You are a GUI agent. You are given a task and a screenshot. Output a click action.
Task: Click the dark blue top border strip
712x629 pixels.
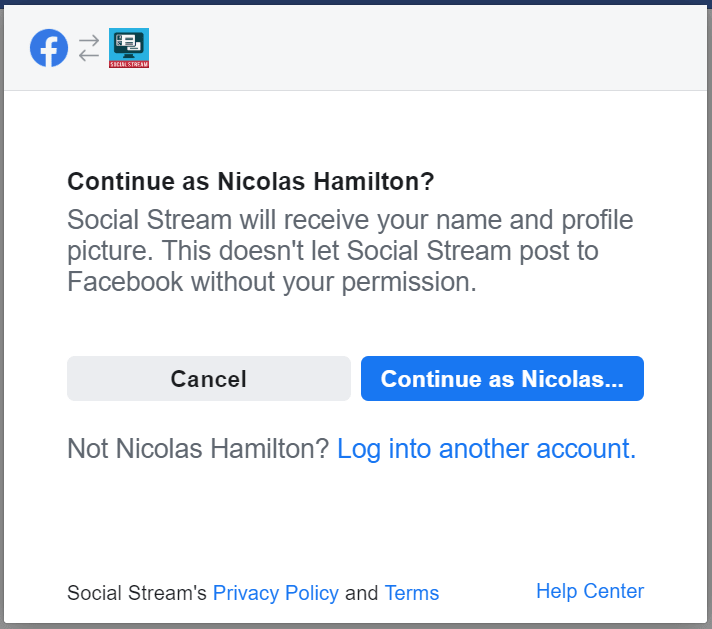[356, 2]
